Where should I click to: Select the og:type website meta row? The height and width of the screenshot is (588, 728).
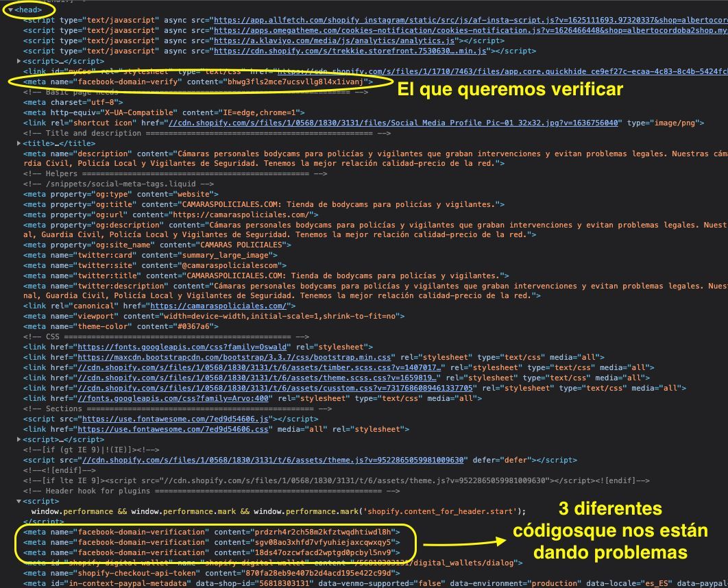[x=121, y=194]
